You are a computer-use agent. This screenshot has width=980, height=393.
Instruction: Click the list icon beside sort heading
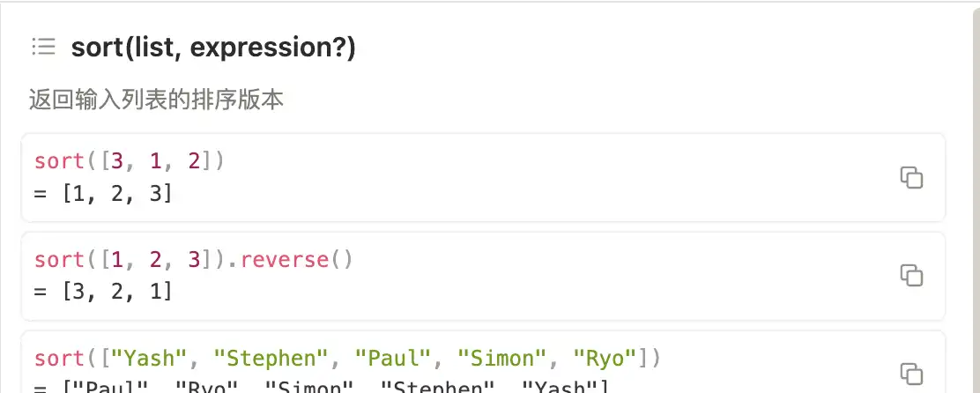(x=43, y=47)
